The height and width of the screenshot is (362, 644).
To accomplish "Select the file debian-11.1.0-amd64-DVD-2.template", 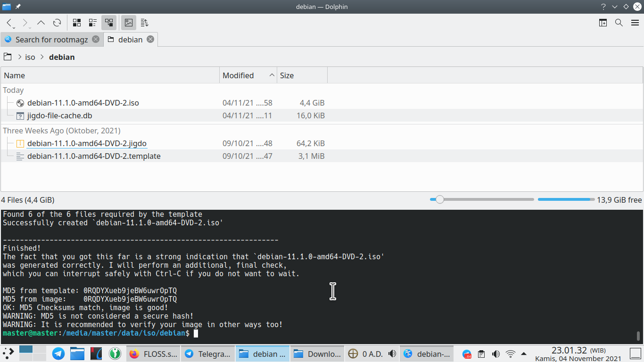I will 94,156.
